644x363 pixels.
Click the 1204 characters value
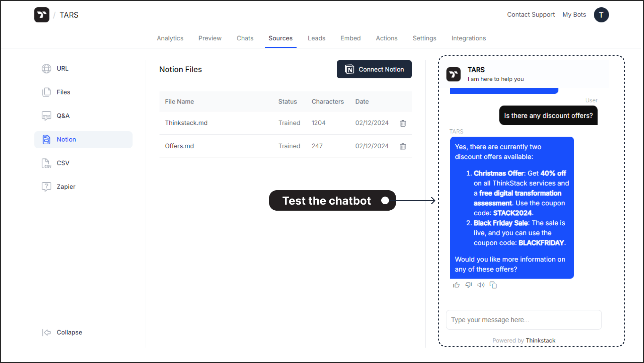[x=318, y=123]
